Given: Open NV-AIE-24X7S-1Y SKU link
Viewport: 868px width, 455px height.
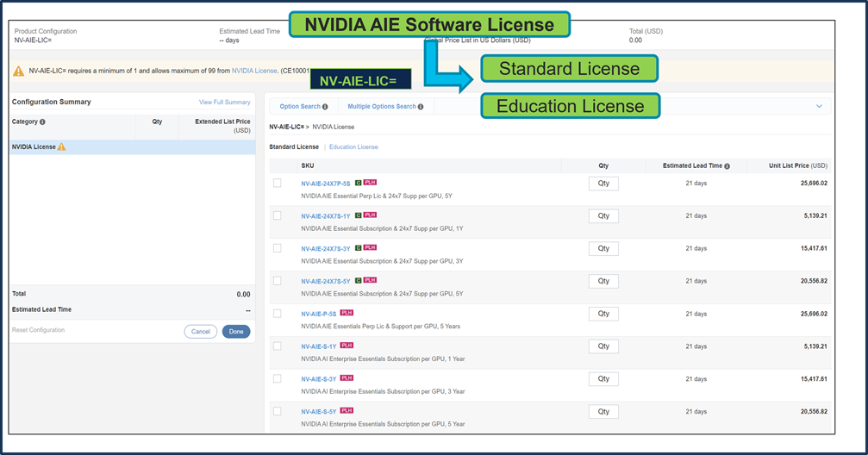Looking at the screenshot, I should click(326, 216).
